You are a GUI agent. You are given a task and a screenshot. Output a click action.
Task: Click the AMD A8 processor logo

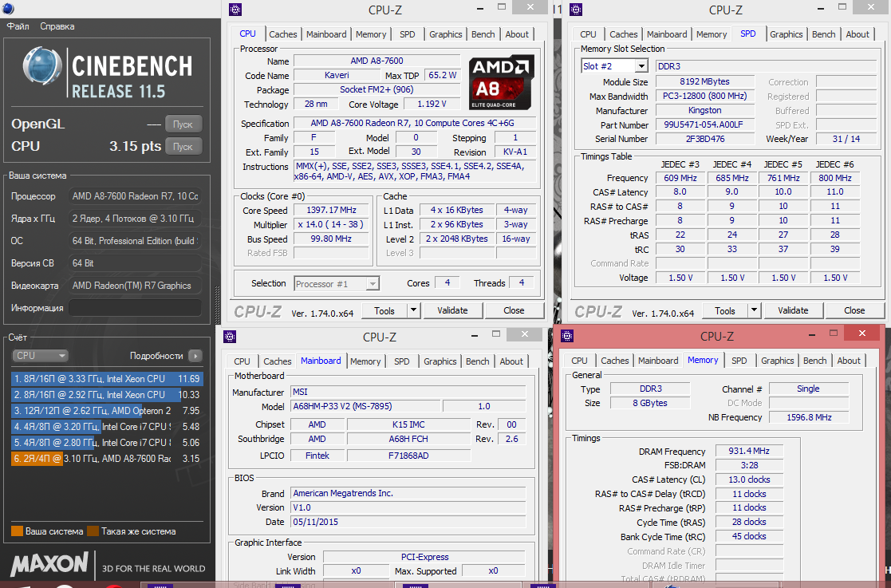[x=502, y=82]
